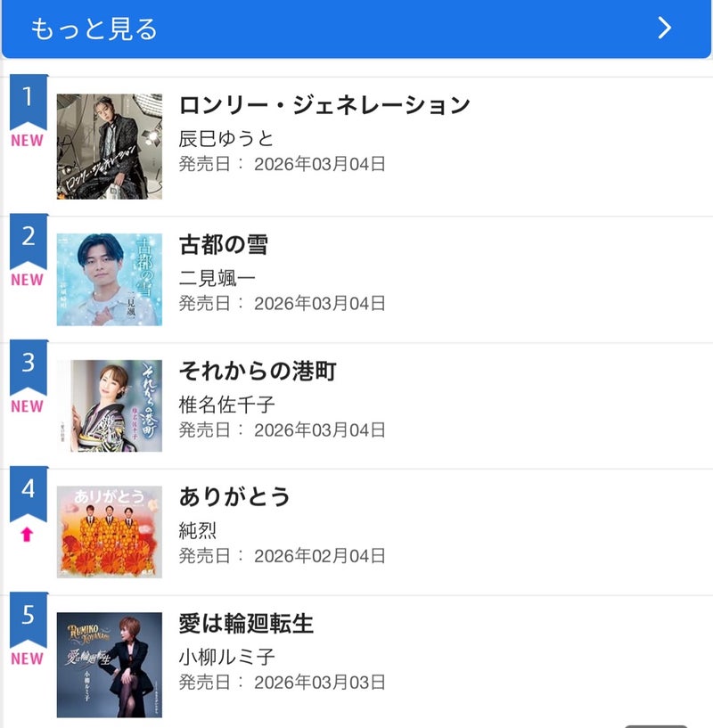713x728 pixels.
Task: Click the NEW label under rank 5
Action: click(27, 658)
